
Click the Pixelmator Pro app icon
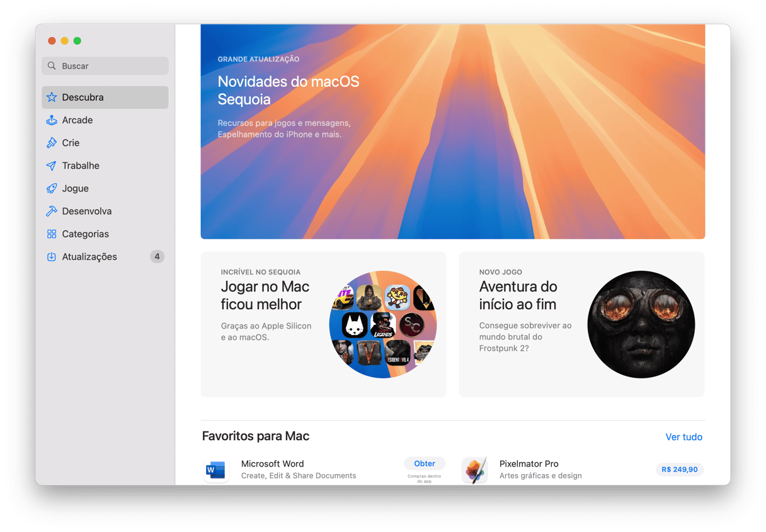pos(474,470)
